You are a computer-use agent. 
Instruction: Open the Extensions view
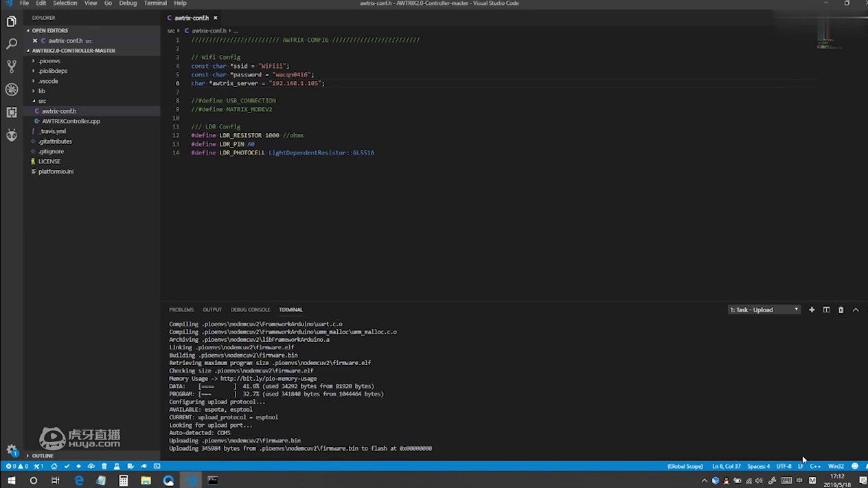(x=12, y=112)
